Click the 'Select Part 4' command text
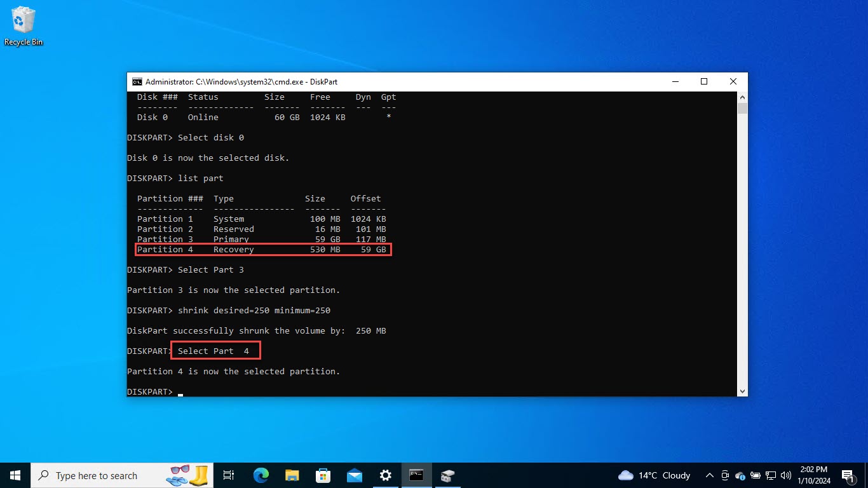868x488 pixels. (214, 351)
